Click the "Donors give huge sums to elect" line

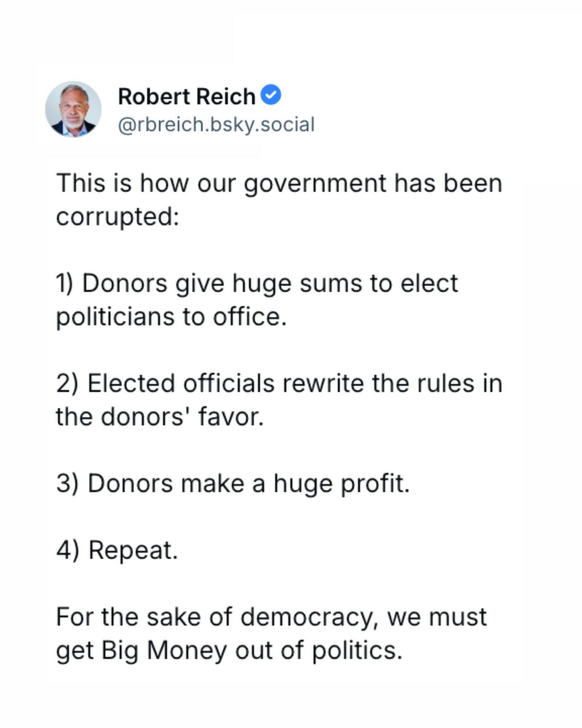coord(257,283)
